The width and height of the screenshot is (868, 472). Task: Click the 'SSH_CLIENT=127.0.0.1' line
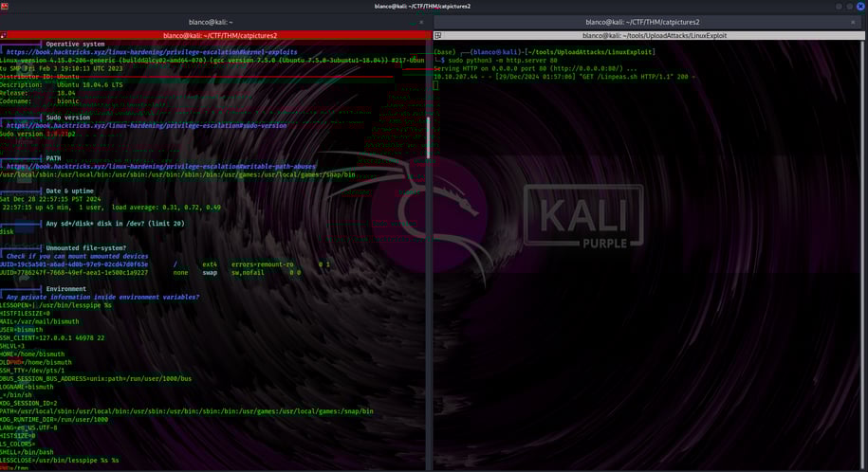click(52, 338)
